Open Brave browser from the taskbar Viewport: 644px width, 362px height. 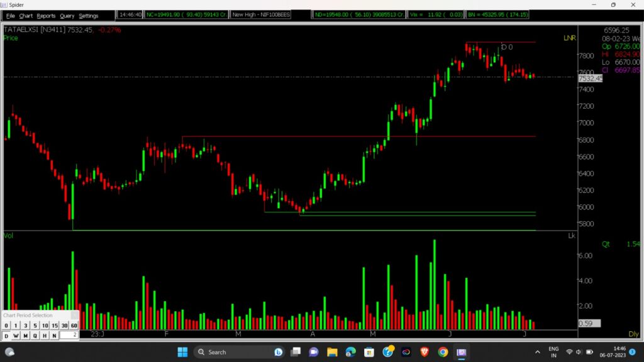(x=425, y=352)
